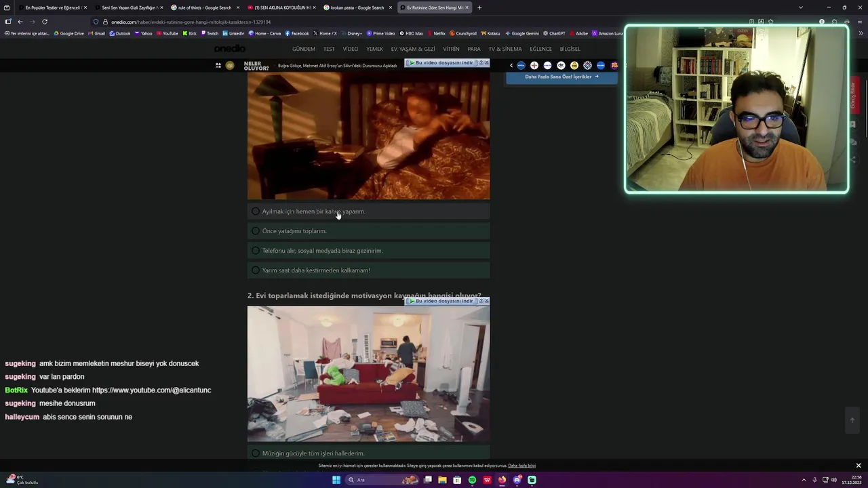Click the YouTube link in BotRix chat message
The height and width of the screenshot is (488, 868).
[x=151, y=390]
